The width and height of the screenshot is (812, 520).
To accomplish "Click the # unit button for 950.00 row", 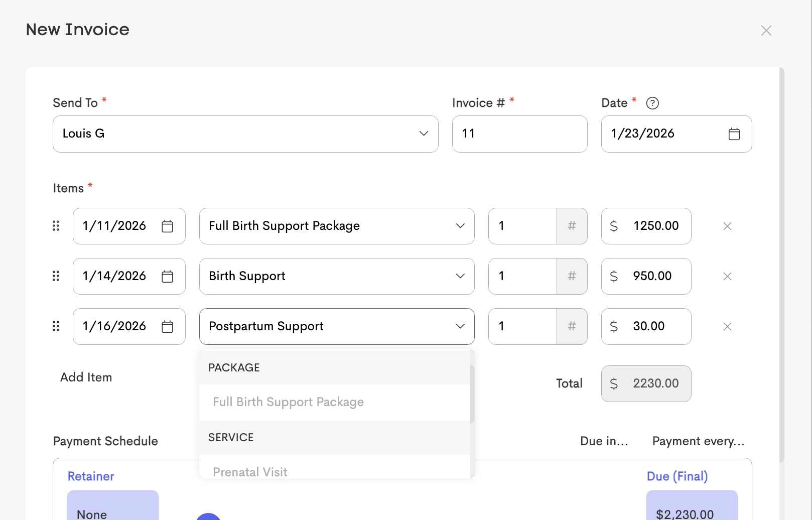I will [572, 276].
